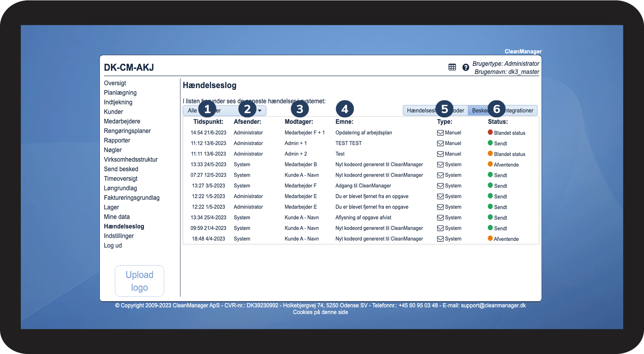Click envelope icon in TEST TEST row

tap(440, 143)
